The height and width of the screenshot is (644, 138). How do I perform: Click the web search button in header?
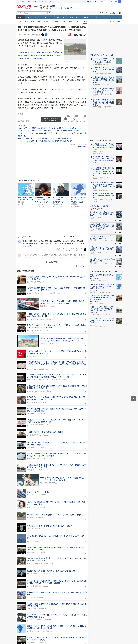click(x=120, y=2)
